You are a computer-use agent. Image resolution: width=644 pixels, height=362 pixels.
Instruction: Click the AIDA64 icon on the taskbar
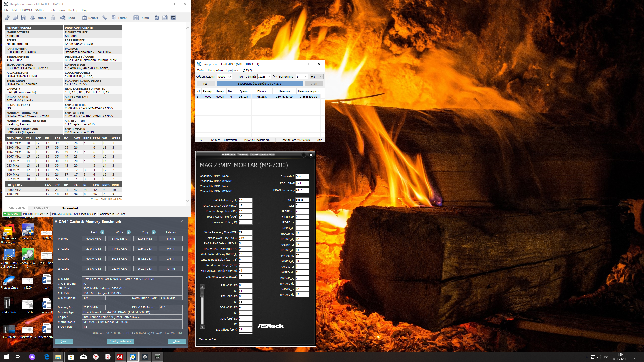pyautogui.click(x=120, y=357)
